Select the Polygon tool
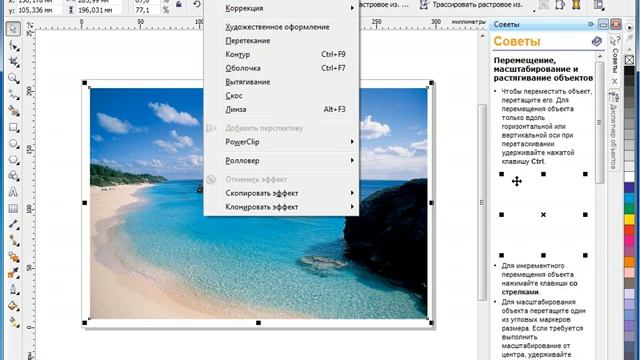The image size is (640, 360). pyautogui.click(x=13, y=160)
